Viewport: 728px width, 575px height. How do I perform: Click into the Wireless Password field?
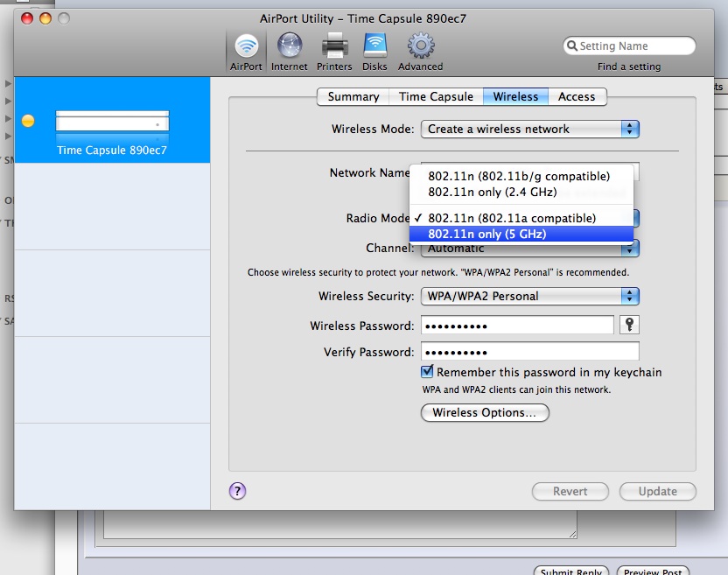click(x=517, y=325)
